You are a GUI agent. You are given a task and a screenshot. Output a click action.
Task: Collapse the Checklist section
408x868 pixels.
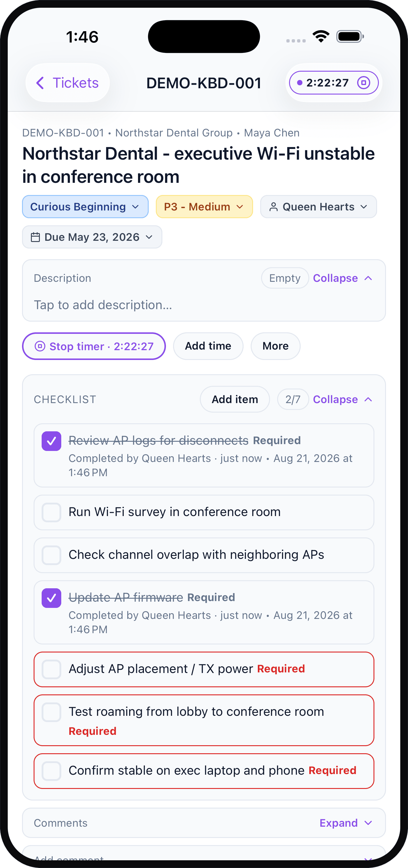(343, 399)
